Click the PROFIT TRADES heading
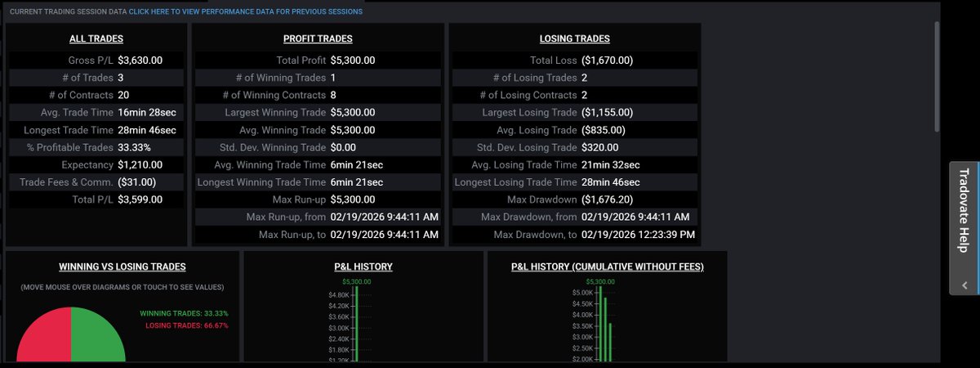This screenshot has width=980, height=368. pos(318,38)
